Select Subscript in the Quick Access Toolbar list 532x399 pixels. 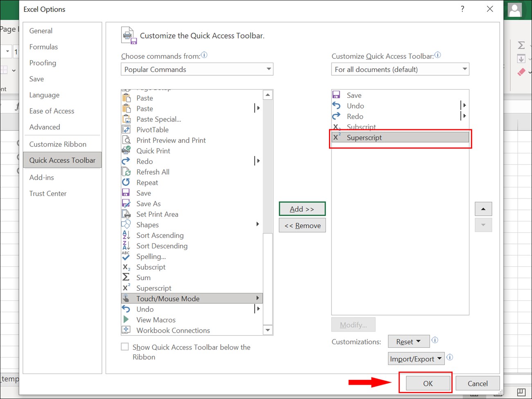pyautogui.click(x=400, y=127)
